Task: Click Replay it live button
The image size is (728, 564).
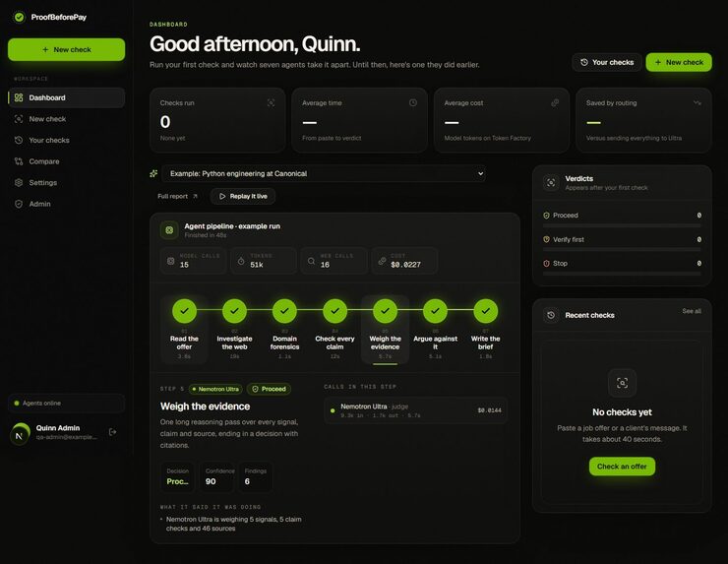Action: pos(243,196)
